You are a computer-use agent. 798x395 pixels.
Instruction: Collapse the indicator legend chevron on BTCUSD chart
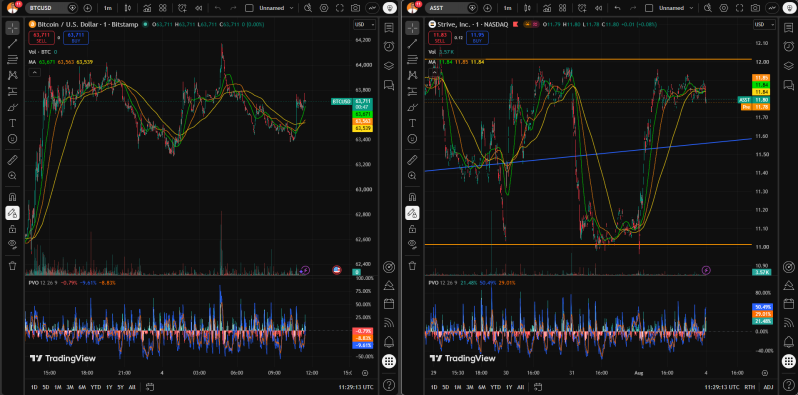click(34, 73)
